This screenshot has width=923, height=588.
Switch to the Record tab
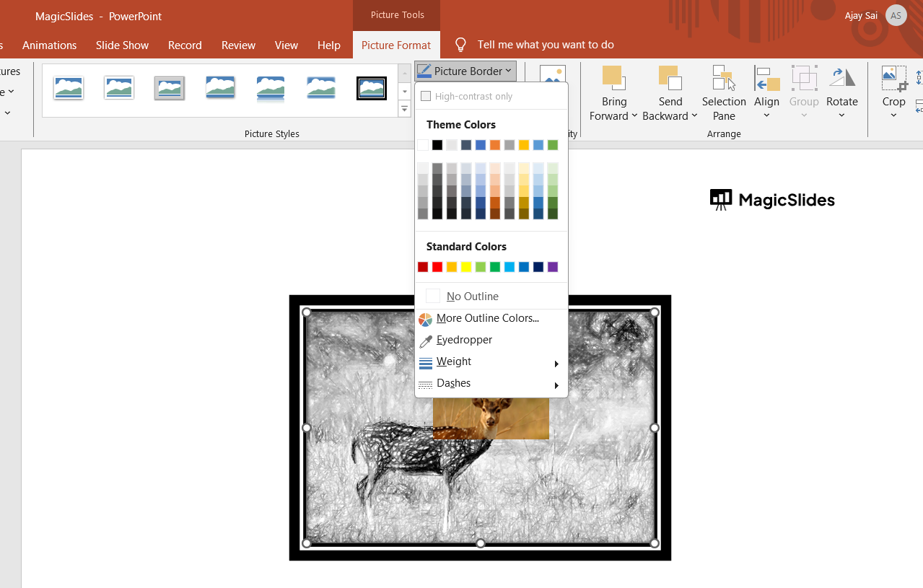[185, 45]
